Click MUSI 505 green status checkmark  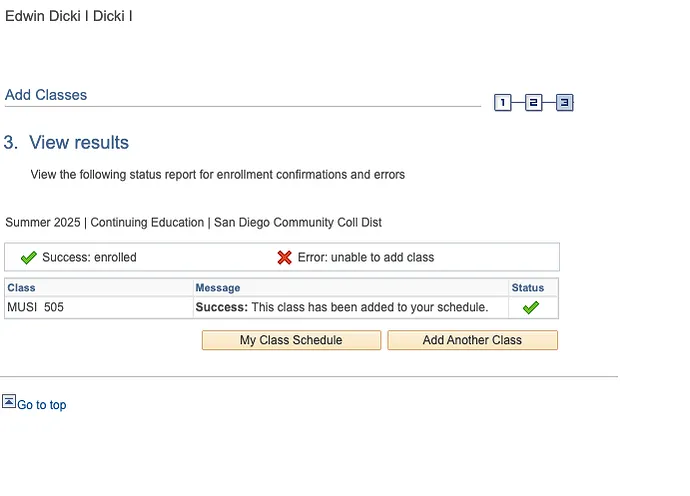pyautogui.click(x=530, y=307)
